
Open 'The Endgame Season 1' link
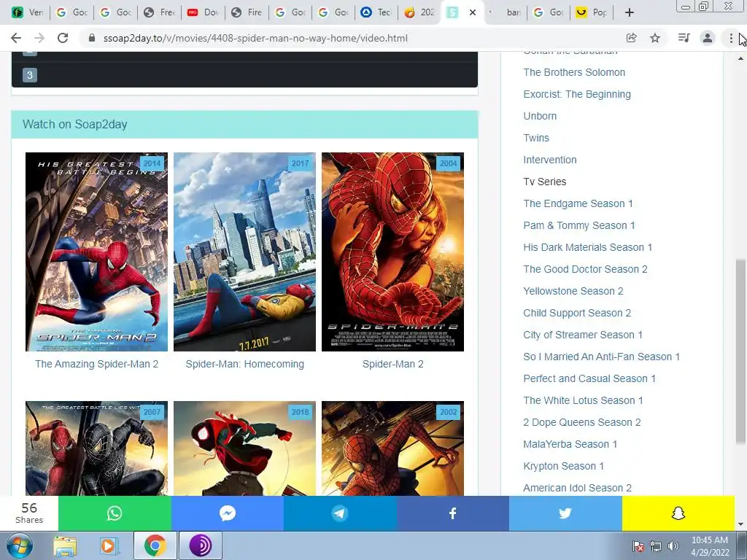point(578,204)
